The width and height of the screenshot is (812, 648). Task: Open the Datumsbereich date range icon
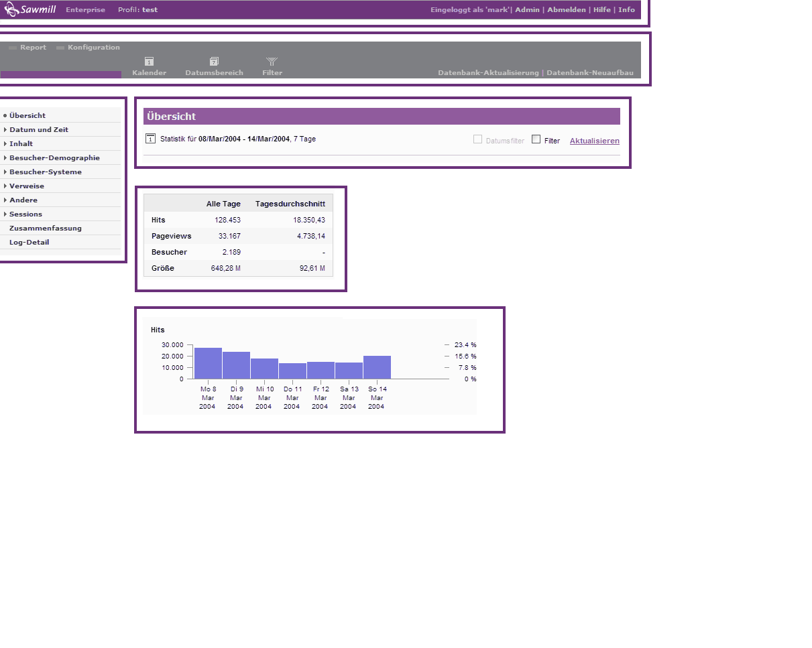214,62
